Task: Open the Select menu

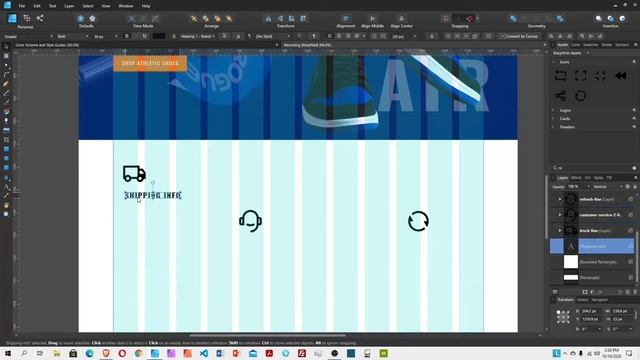Action: coord(87,6)
